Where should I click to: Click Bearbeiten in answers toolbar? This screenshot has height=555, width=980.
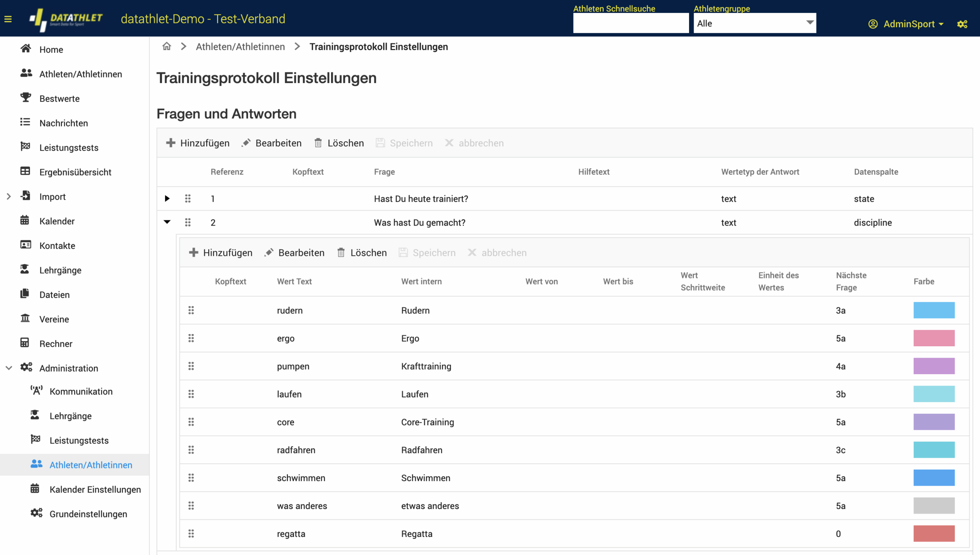click(x=294, y=253)
